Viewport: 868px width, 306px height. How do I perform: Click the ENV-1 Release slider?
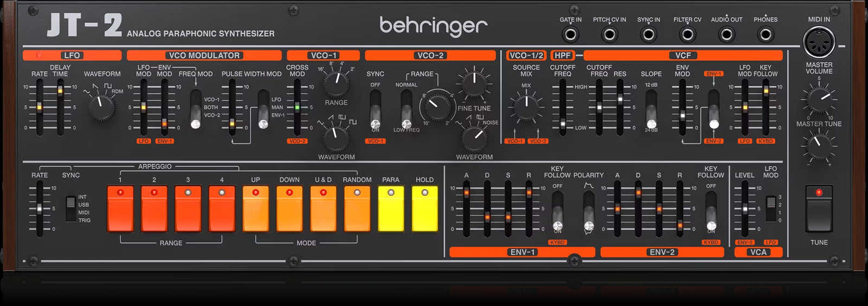[x=529, y=209]
